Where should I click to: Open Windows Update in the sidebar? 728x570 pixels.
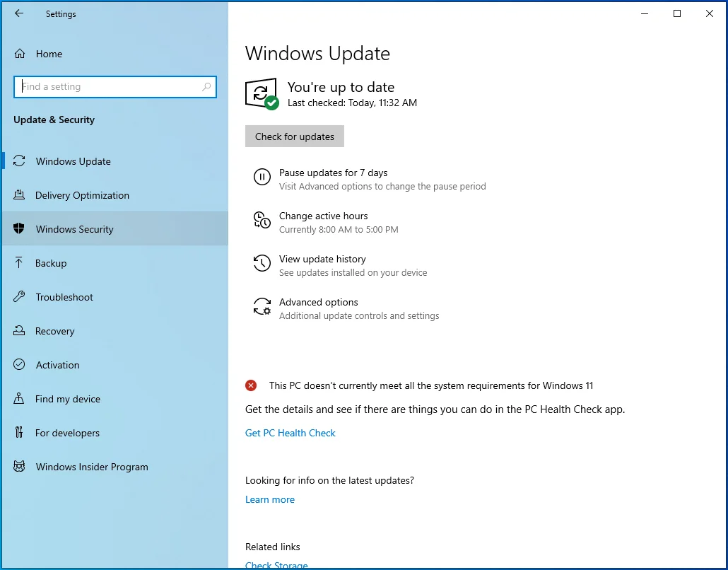(x=115, y=161)
